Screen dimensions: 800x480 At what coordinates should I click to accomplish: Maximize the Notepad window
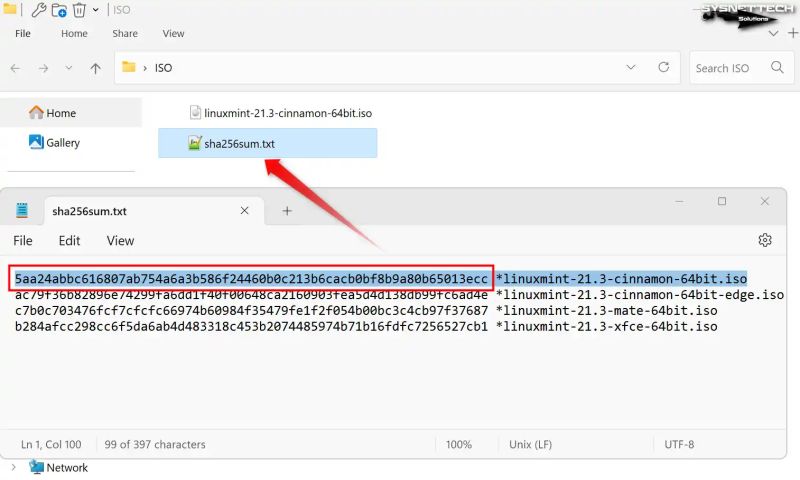click(722, 201)
